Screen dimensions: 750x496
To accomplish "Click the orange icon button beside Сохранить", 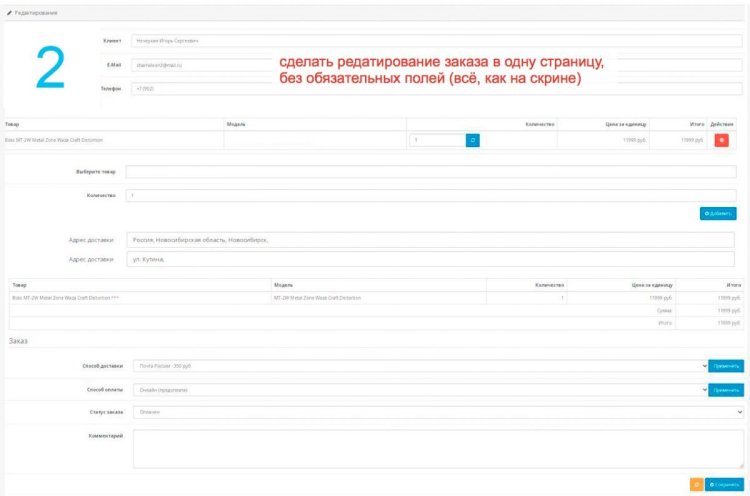I will pyautogui.click(x=696, y=484).
